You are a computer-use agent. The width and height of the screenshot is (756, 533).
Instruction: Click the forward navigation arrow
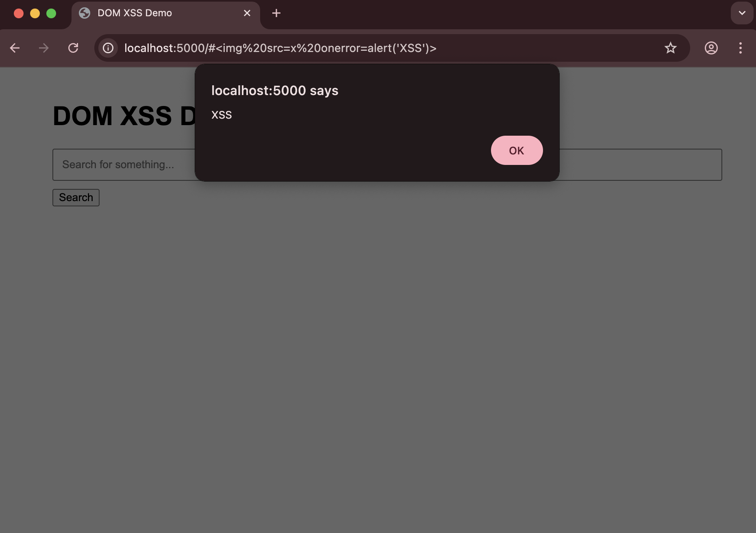(44, 48)
